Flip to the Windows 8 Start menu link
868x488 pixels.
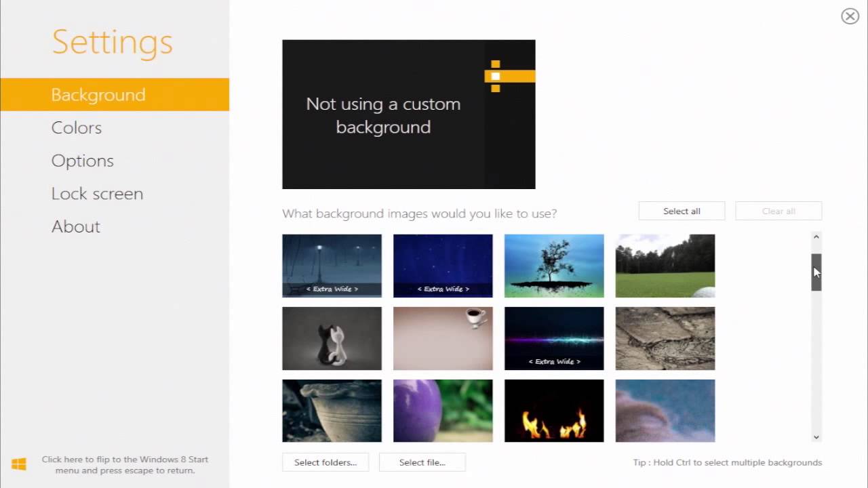pos(125,465)
